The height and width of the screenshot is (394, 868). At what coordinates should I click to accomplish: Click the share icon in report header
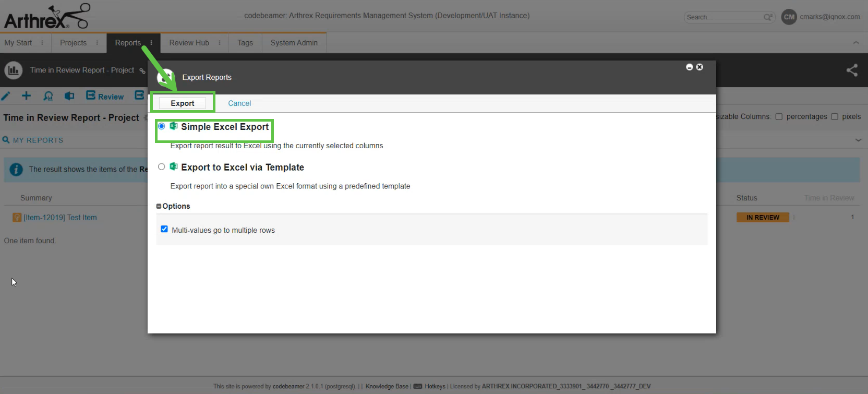point(851,70)
